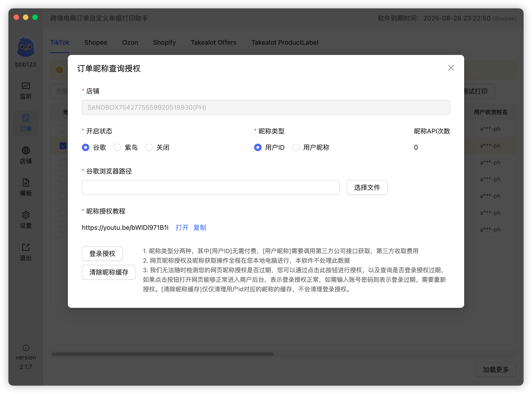Select the 订单 orders sidebar icon
The width and height of the screenshot is (532, 394).
coord(26,123)
